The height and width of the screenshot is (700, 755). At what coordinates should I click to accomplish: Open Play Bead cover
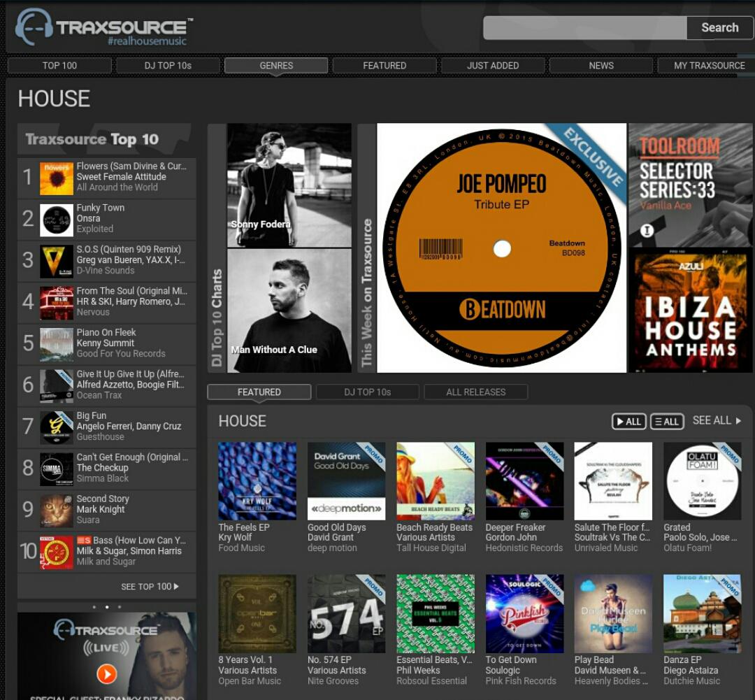click(x=613, y=613)
